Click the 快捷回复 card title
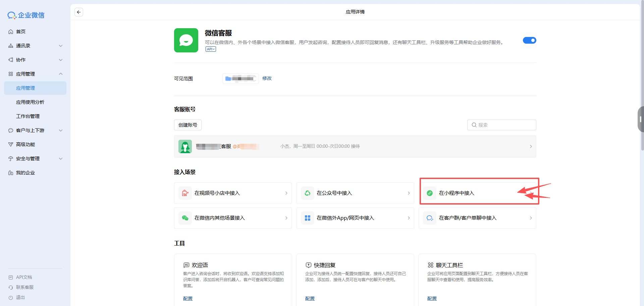The height and width of the screenshot is (306, 644). (325, 265)
